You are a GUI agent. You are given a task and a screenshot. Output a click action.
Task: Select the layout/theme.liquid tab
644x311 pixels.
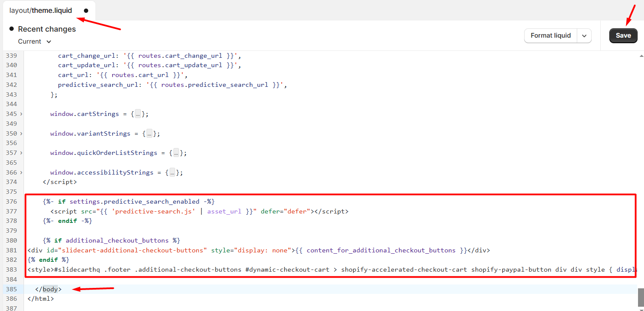tap(41, 11)
